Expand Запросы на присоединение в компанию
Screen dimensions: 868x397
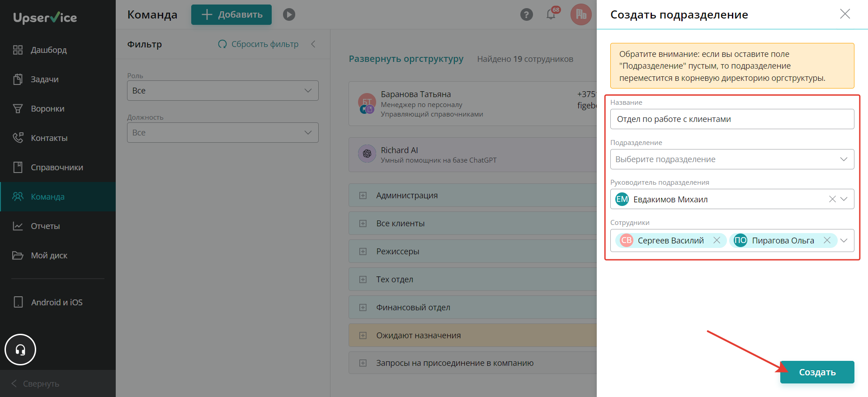[363, 363]
